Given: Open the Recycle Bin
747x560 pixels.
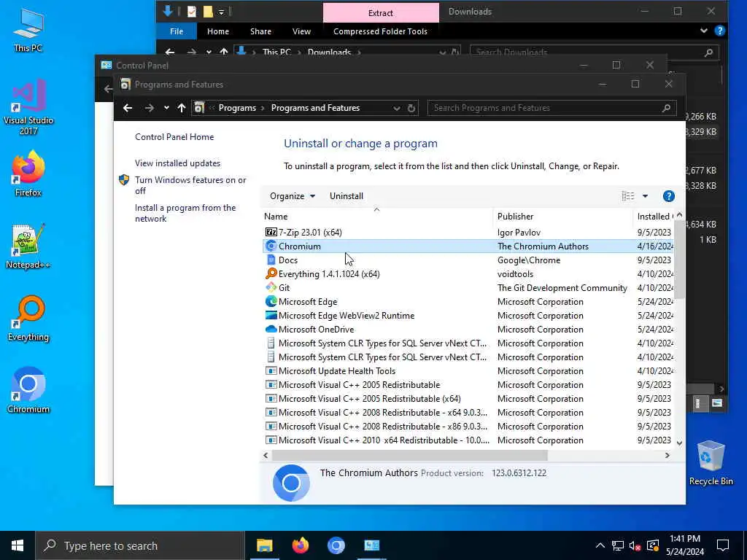Looking at the screenshot, I should point(711,463).
